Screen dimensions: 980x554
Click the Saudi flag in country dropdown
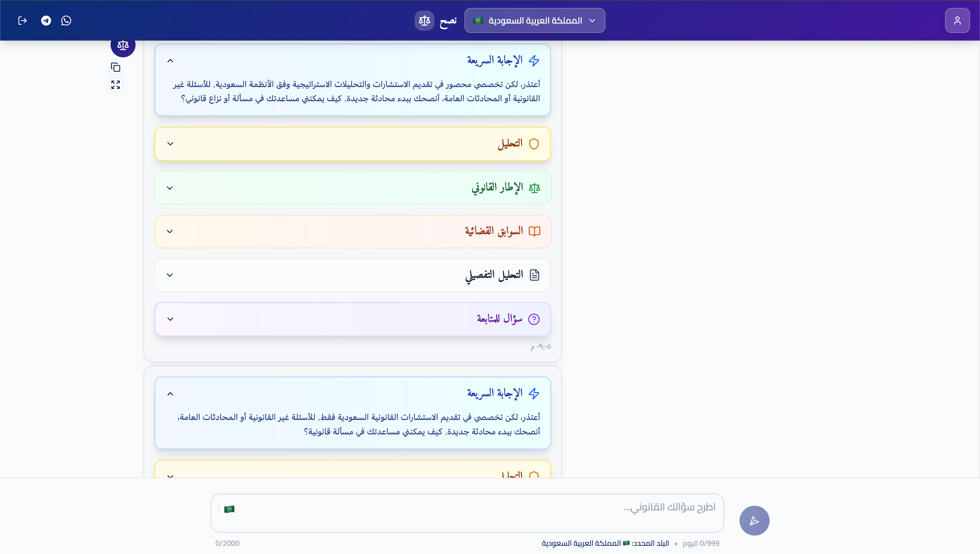click(478, 20)
